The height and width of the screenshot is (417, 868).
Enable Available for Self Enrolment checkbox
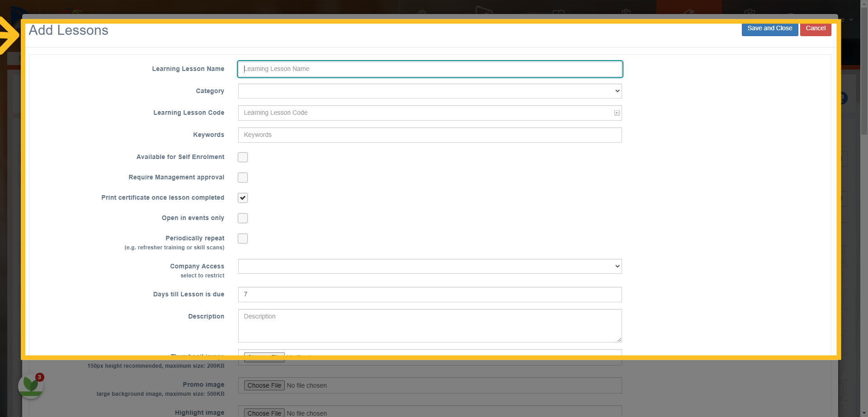coord(243,157)
